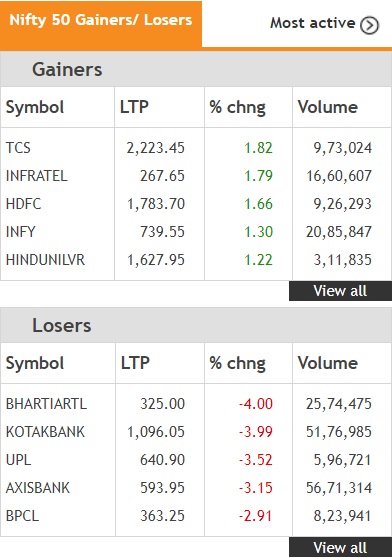Open the Most active tab

click(324, 24)
